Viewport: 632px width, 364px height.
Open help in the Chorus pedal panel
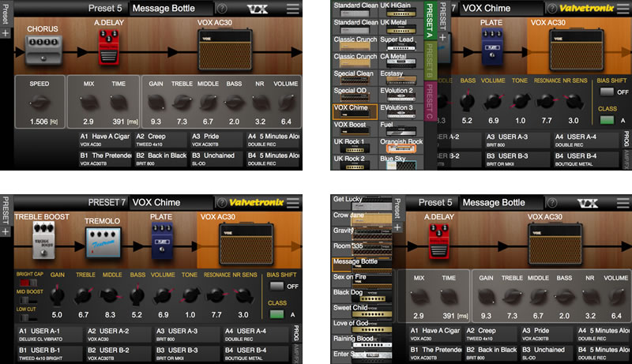click(x=222, y=8)
